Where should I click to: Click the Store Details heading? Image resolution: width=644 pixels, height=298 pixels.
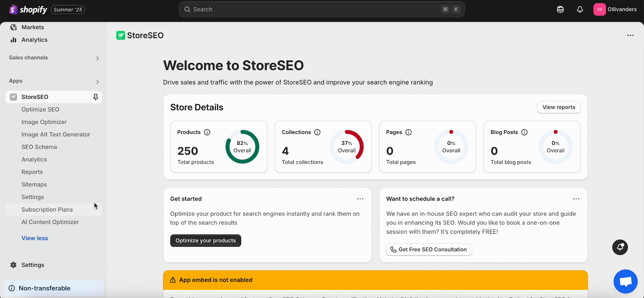196,107
